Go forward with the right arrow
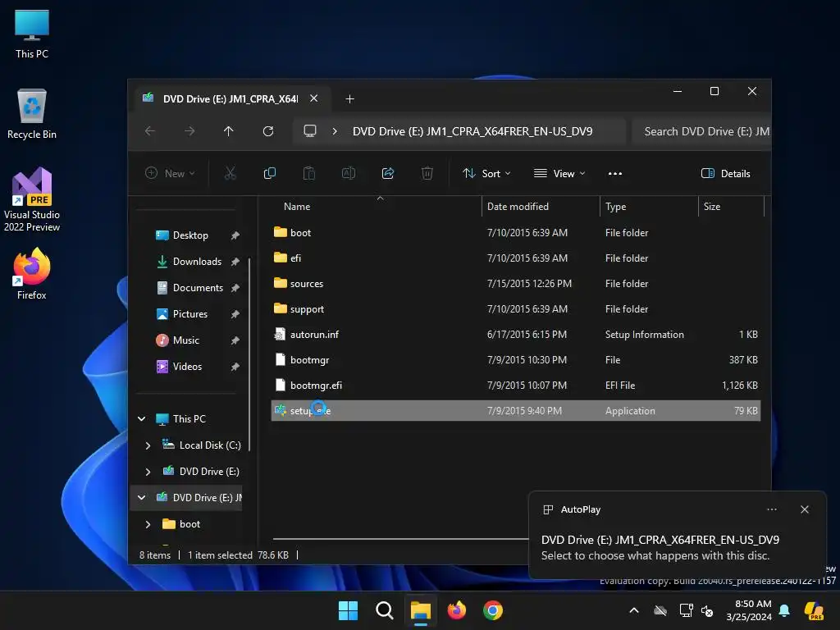Viewport: 840px width, 630px height. [x=189, y=131]
